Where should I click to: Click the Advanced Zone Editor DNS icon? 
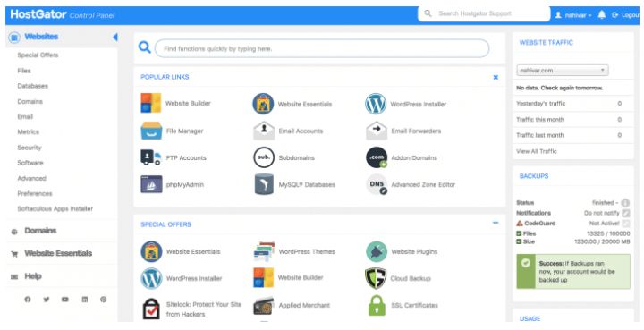377,185
